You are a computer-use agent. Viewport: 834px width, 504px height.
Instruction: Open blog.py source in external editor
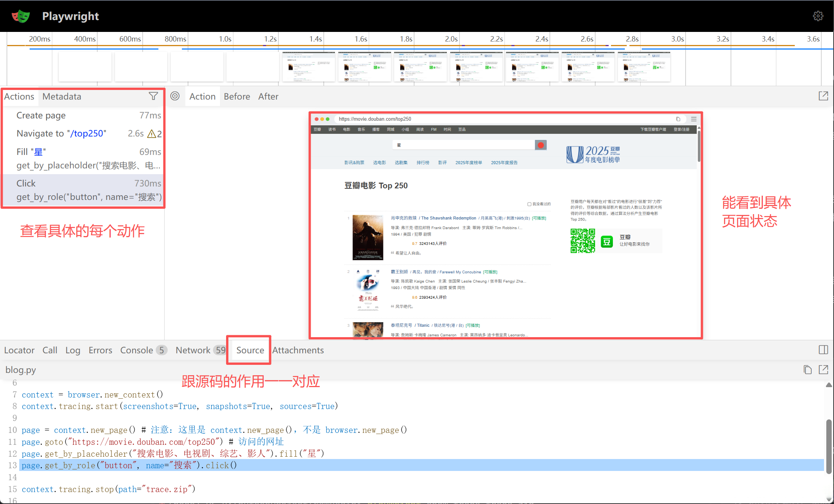click(x=823, y=370)
